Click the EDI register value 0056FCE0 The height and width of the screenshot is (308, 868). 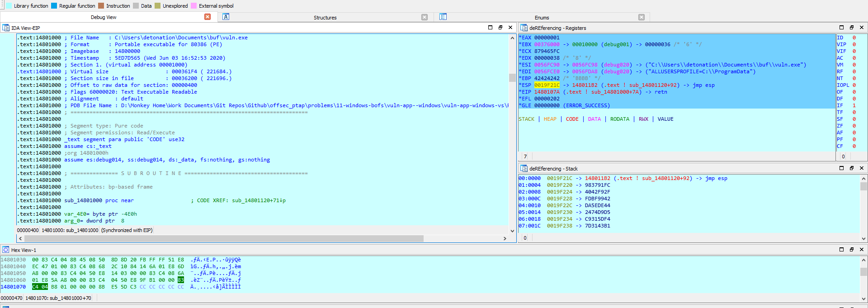point(547,71)
